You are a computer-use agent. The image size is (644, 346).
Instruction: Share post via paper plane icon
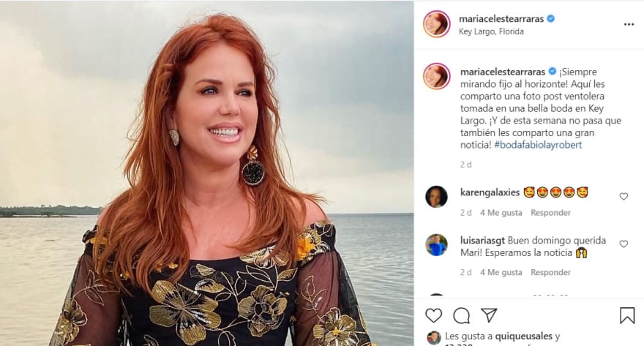coord(489,315)
